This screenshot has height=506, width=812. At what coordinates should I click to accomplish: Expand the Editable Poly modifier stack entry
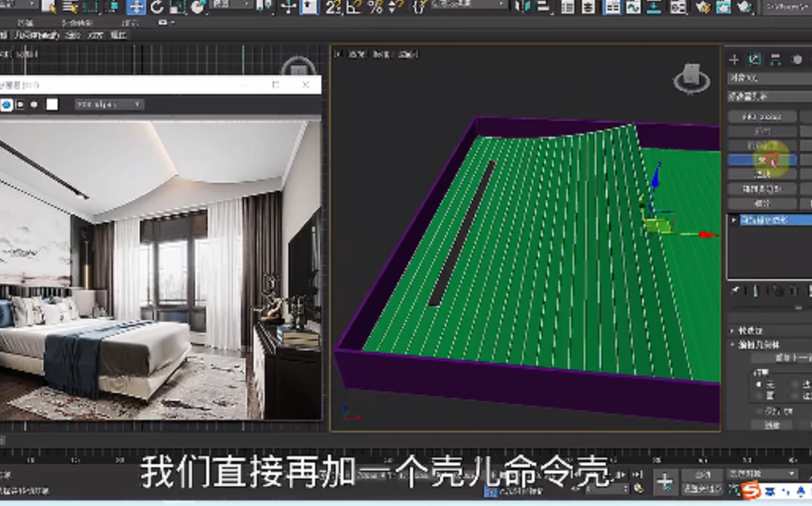[x=734, y=220]
